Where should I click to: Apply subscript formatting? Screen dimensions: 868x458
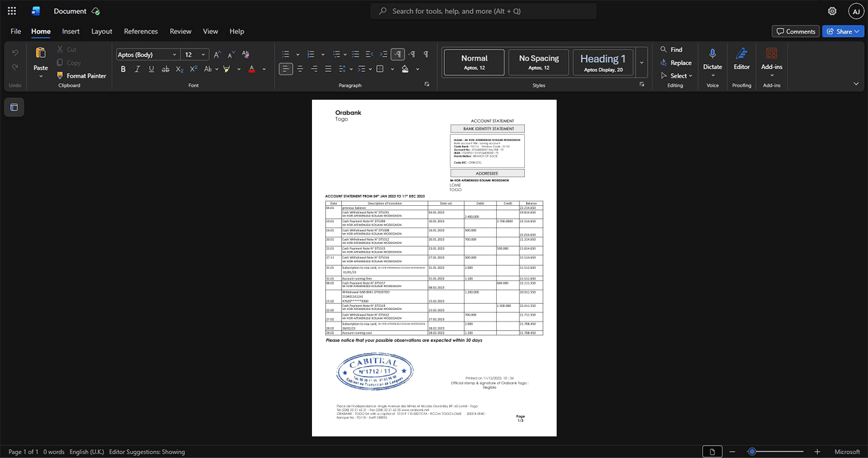pyautogui.click(x=180, y=69)
